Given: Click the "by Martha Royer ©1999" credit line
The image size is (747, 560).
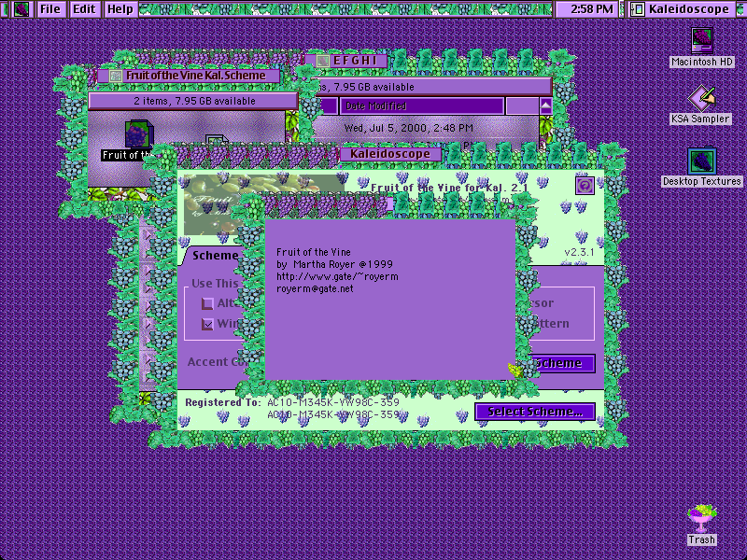Looking at the screenshot, I should [x=334, y=264].
